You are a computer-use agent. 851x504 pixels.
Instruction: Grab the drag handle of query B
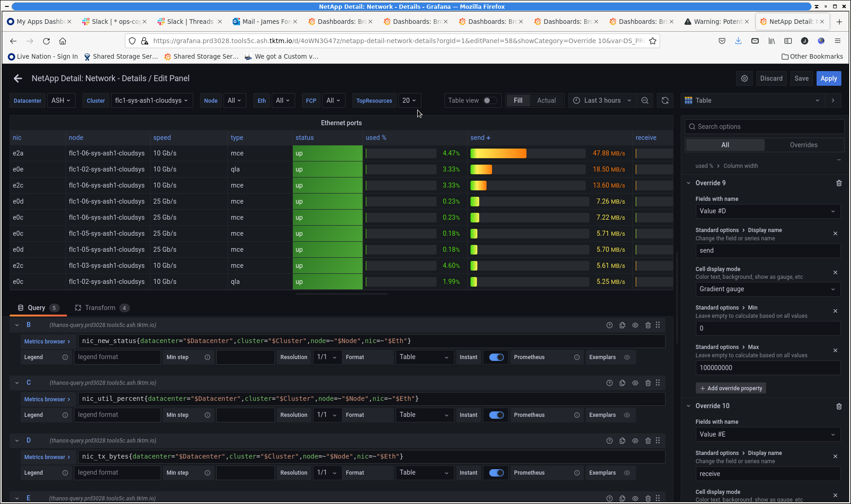click(x=658, y=325)
